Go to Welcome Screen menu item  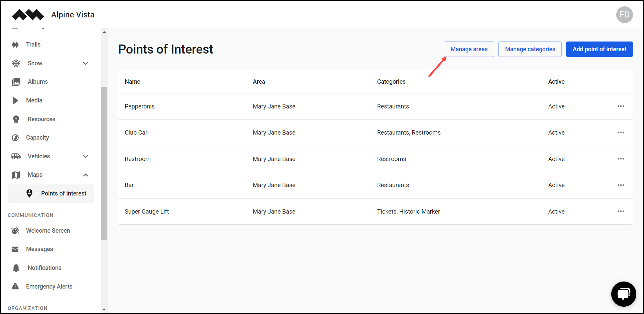point(48,231)
